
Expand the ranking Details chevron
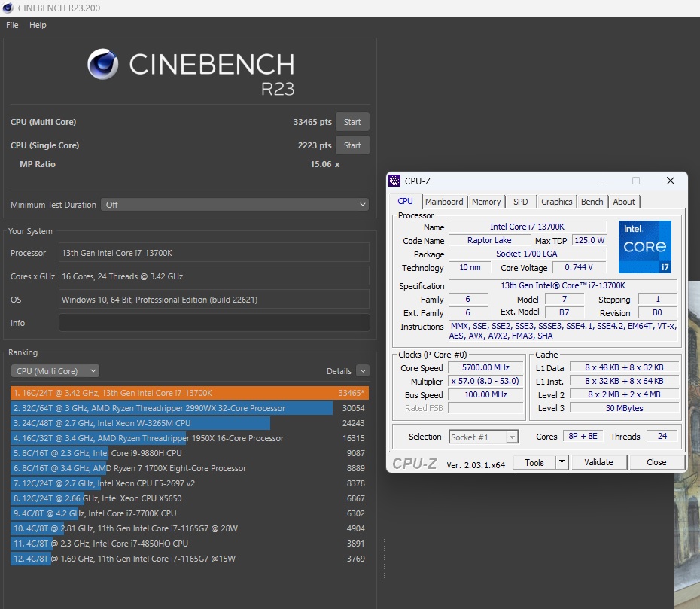tap(363, 371)
